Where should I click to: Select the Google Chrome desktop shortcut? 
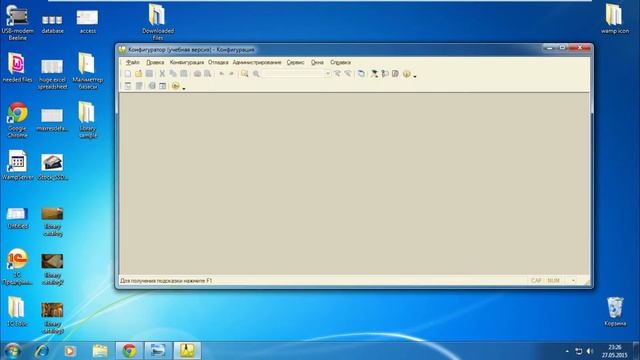point(17,120)
